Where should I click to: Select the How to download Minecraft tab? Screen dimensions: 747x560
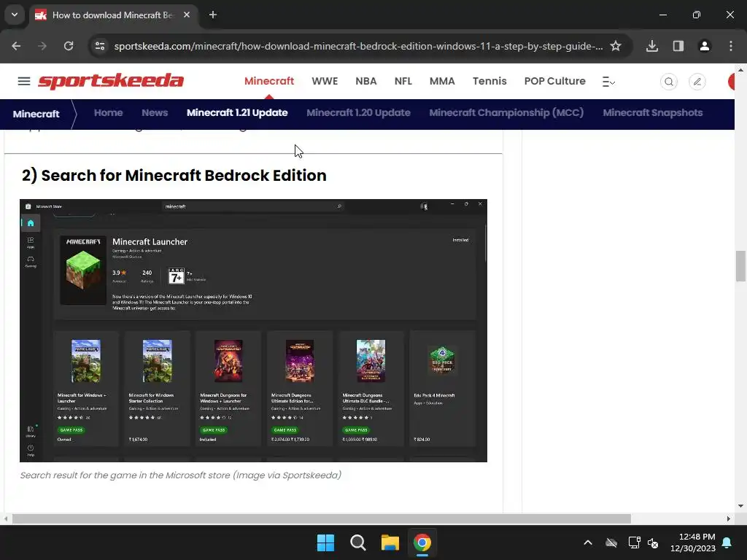pos(112,15)
